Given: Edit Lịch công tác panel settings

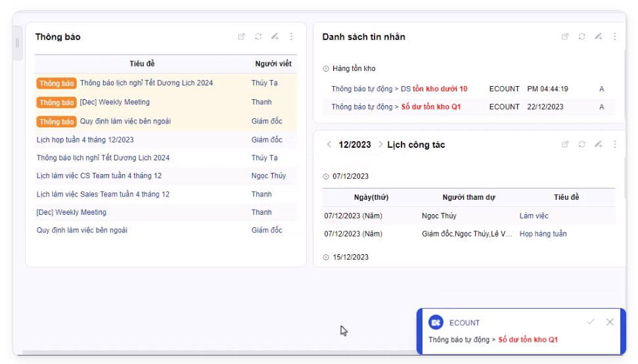Looking at the screenshot, I should point(598,145).
